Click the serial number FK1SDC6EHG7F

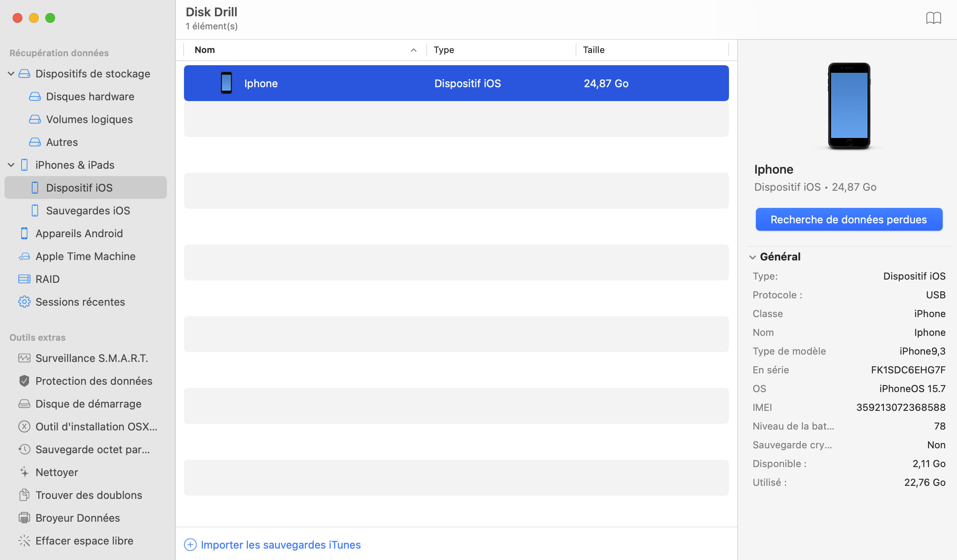coord(908,370)
